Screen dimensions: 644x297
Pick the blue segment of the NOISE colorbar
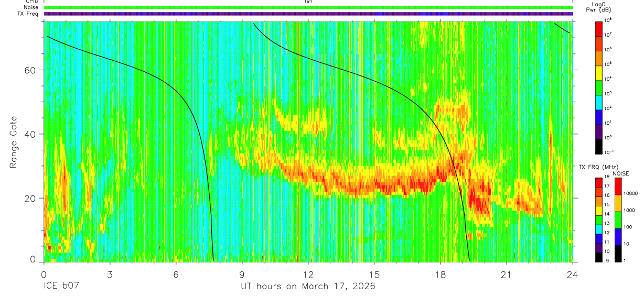click(617, 236)
